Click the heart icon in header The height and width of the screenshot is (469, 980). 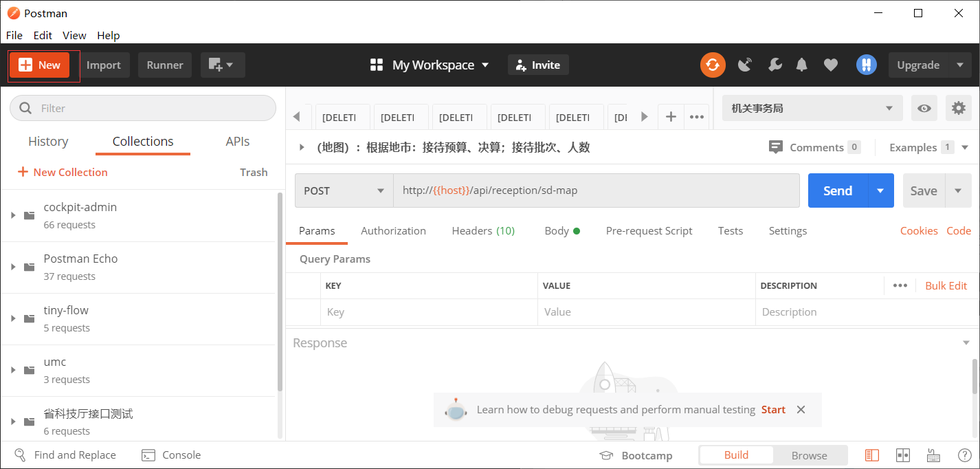coord(831,65)
